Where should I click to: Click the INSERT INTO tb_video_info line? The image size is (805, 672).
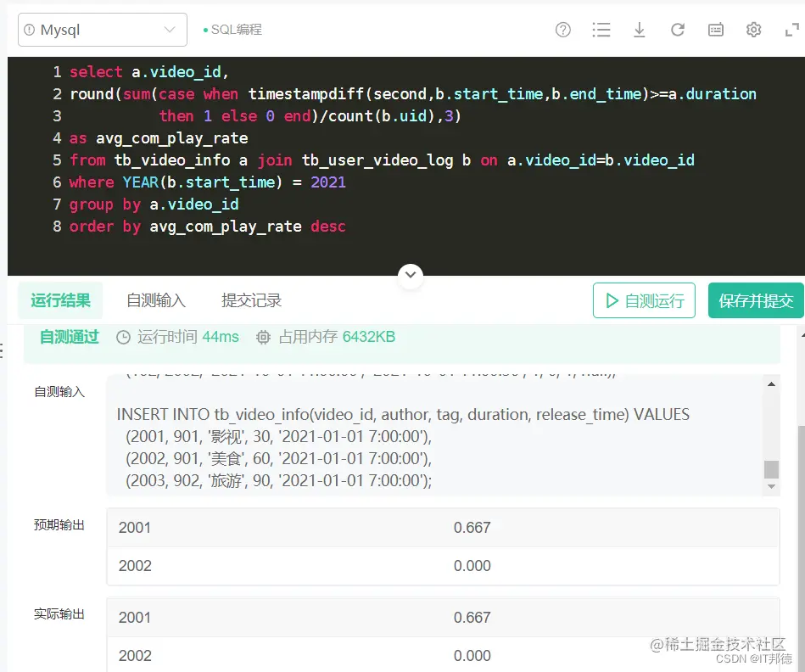point(403,414)
